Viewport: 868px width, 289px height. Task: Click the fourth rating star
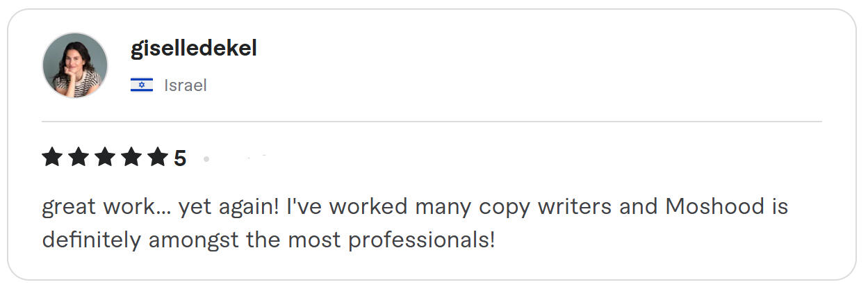pyautogui.click(x=131, y=158)
